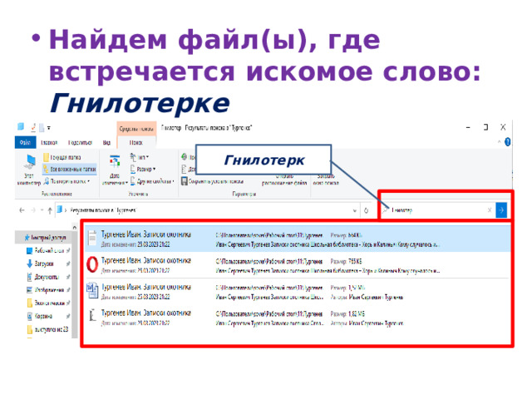
Task: Click the Word document icon of third result
Action: [x=92, y=290]
